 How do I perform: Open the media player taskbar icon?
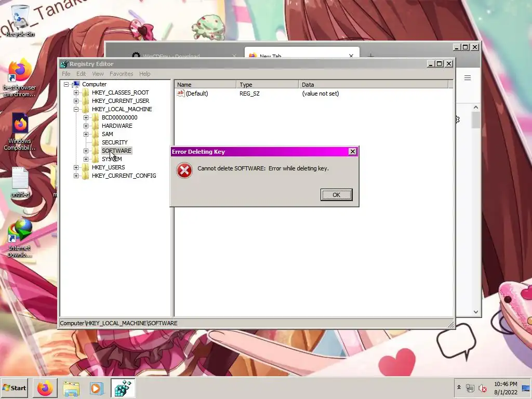coord(96,389)
